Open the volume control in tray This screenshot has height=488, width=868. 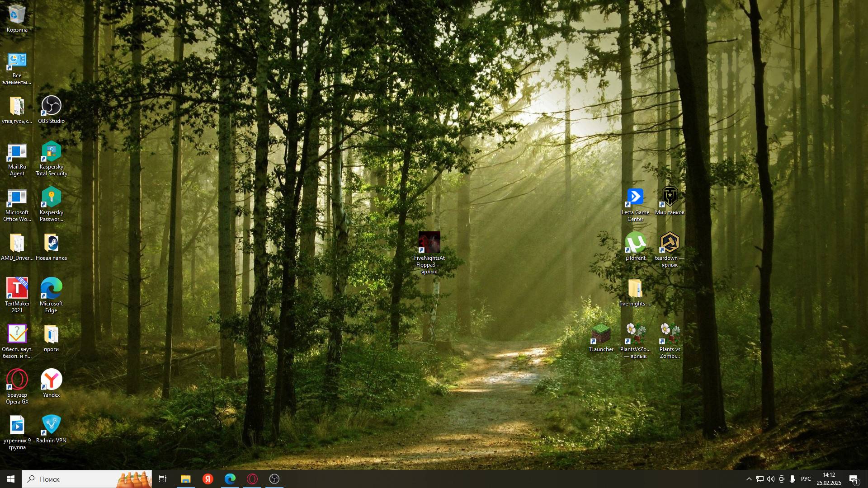pos(770,479)
